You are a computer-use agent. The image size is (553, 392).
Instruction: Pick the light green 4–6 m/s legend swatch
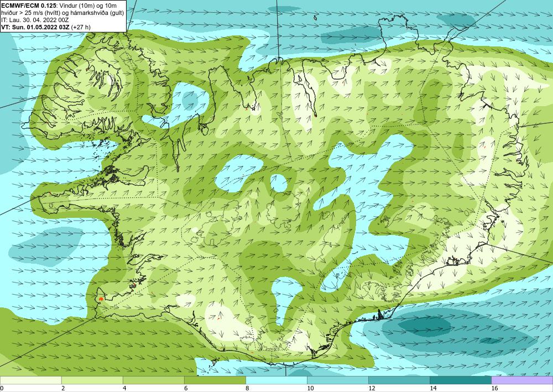click(153, 380)
